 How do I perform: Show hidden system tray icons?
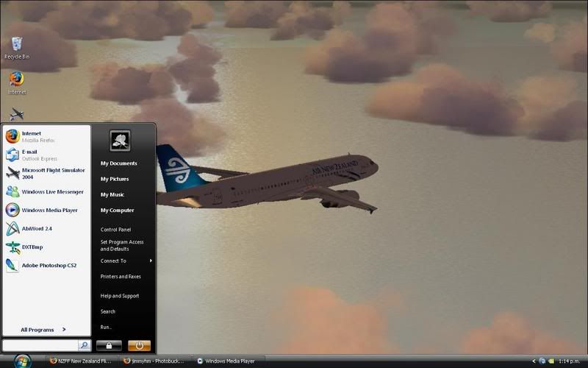(534, 361)
